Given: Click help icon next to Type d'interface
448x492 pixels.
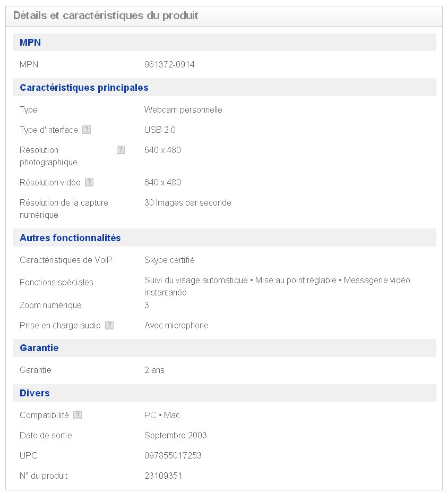Looking at the screenshot, I should point(87,130).
